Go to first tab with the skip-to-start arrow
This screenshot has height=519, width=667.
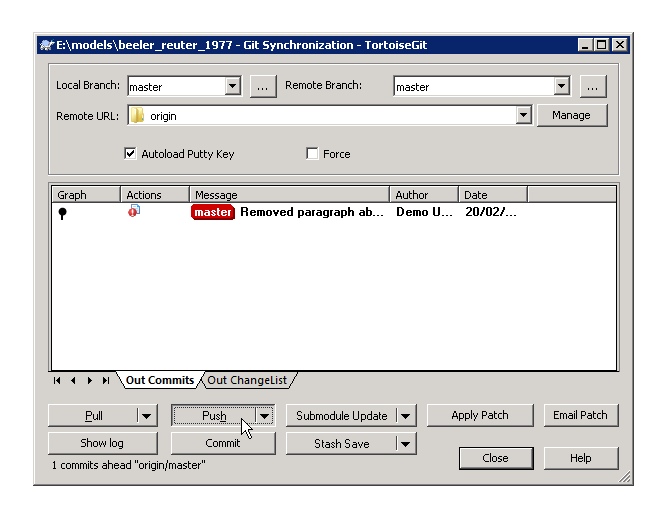tap(57, 380)
